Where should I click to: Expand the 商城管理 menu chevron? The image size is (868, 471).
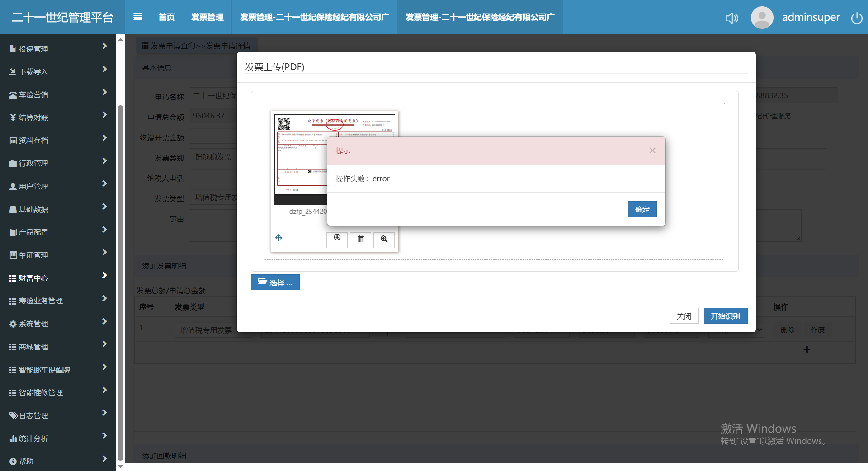click(104, 344)
